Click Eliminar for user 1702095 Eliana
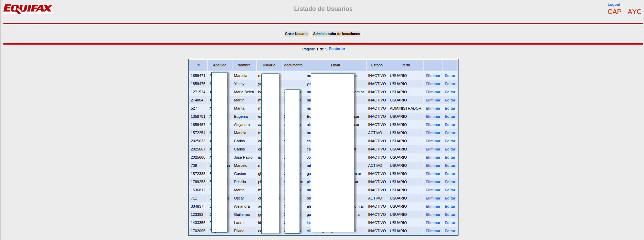The height and width of the screenshot is (240, 644). coord(433,231)
